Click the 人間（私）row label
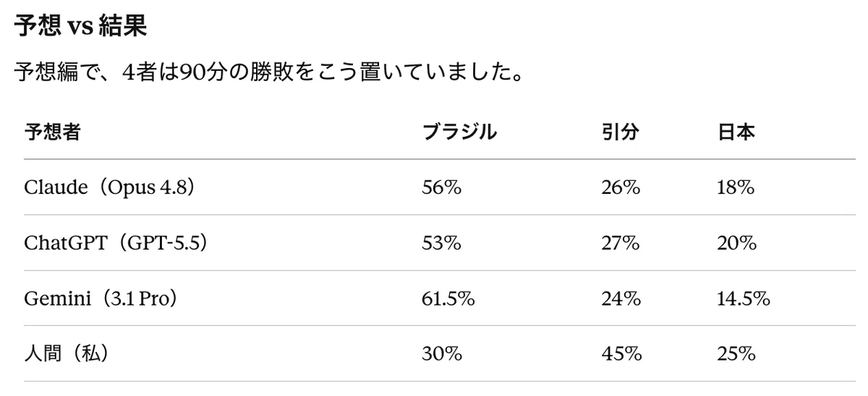The height and width of the screenshot is (396, 868). pos(67,354)
